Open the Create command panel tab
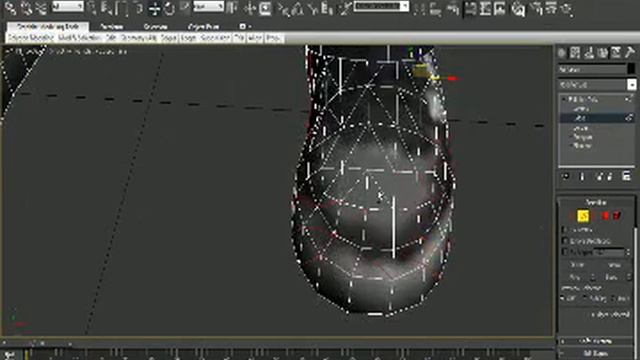 click(x=562, y=53)
